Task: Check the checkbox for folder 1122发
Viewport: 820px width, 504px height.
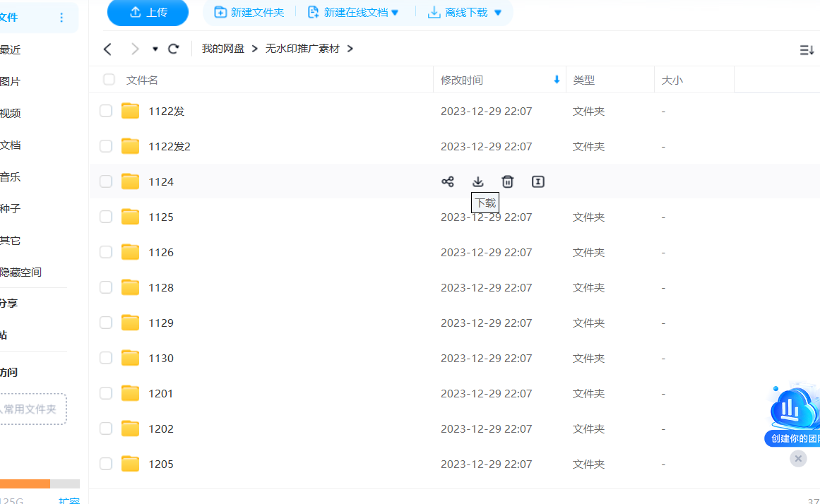Action: click(x=105, y=111)
